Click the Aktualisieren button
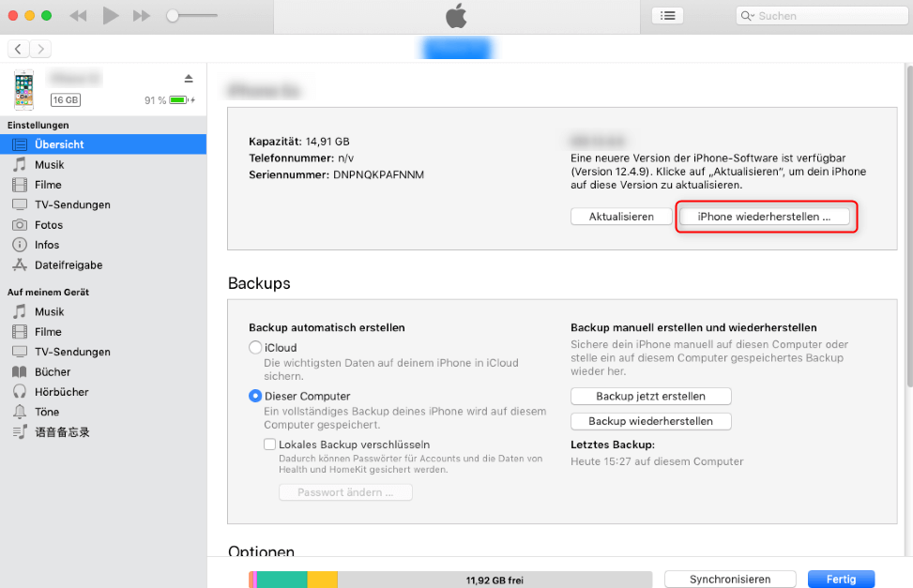 pyautogui.click(x=621, y=217)
